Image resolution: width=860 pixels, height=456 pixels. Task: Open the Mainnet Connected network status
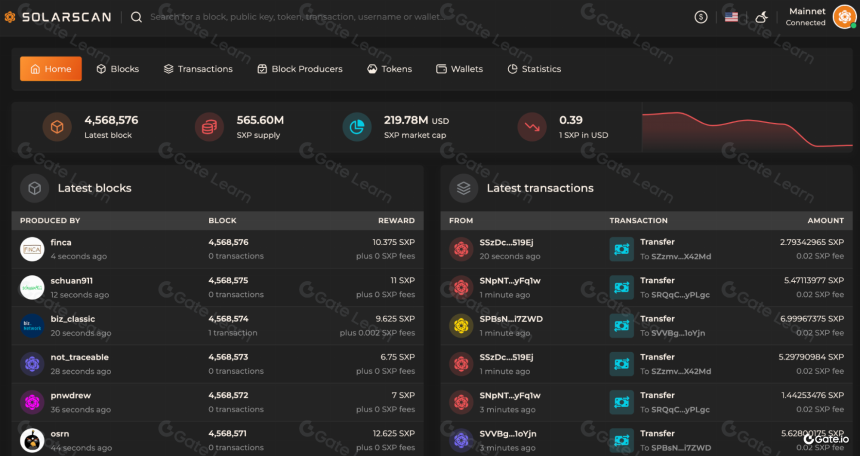[x=805, y=16]
